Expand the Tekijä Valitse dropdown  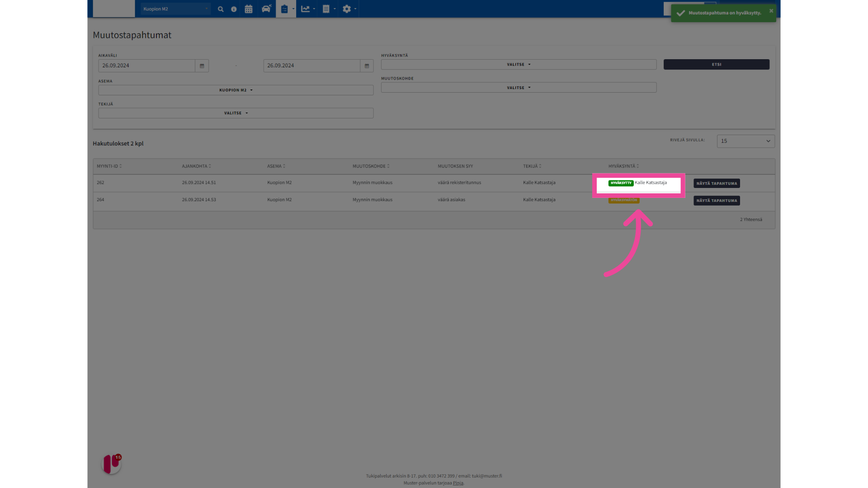click(236, 113)
